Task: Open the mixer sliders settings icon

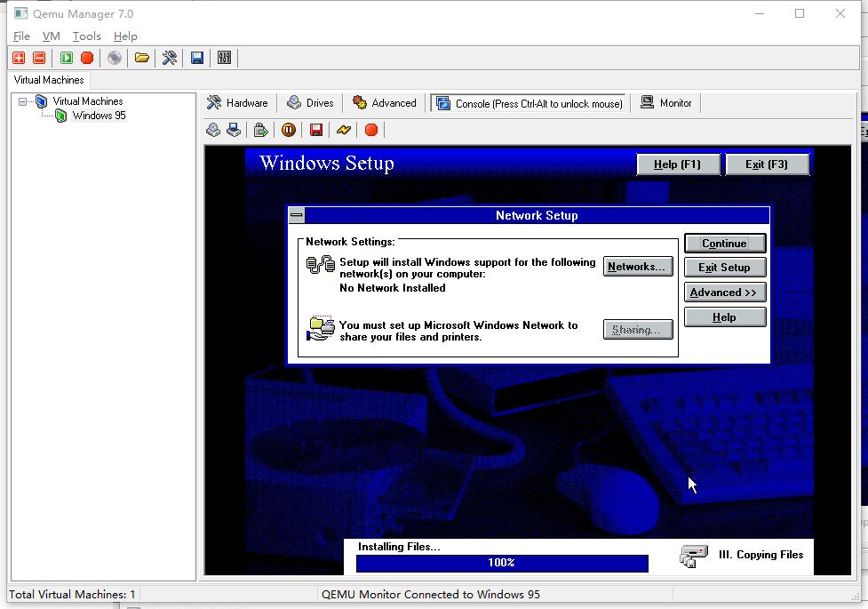Action: [224, 58]
